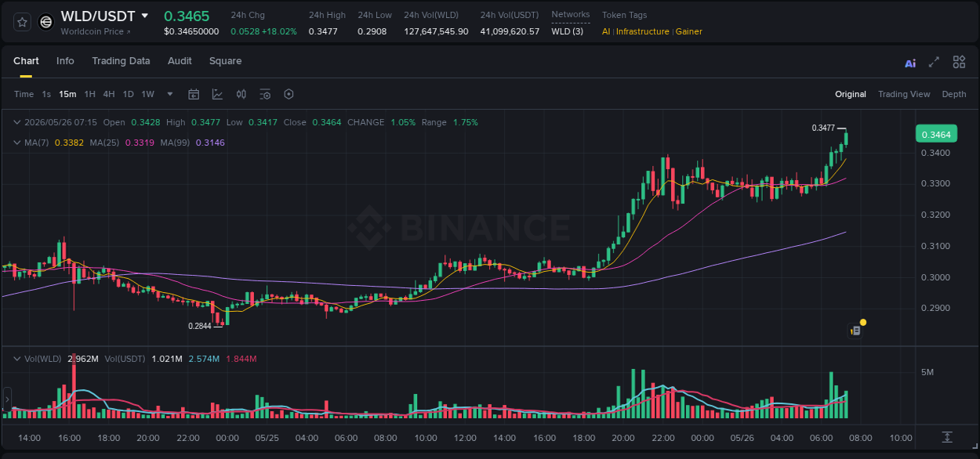Screen dimensions: 980x459
Task: Click the 05/26 date label on the time axis
Action: coord(742,438)
